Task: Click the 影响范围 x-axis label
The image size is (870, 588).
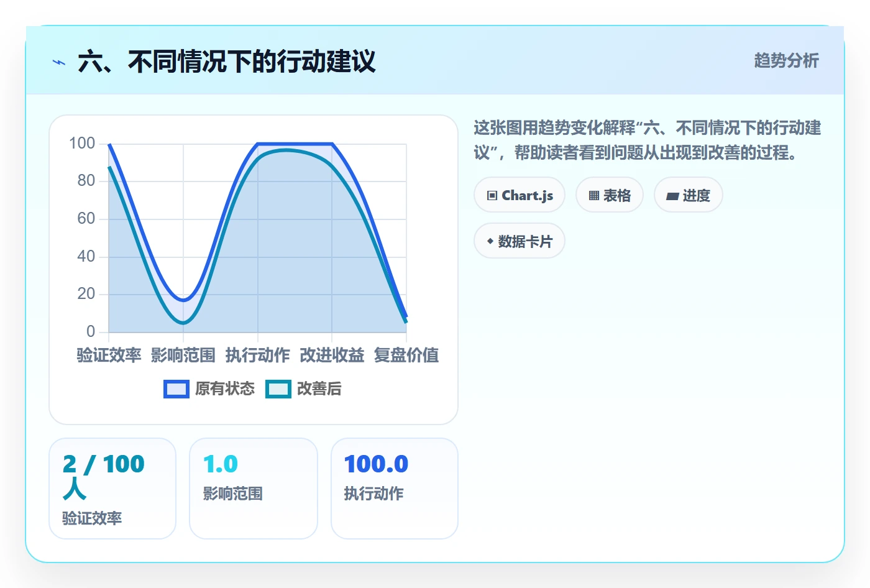Action: (x=183, y=356)
